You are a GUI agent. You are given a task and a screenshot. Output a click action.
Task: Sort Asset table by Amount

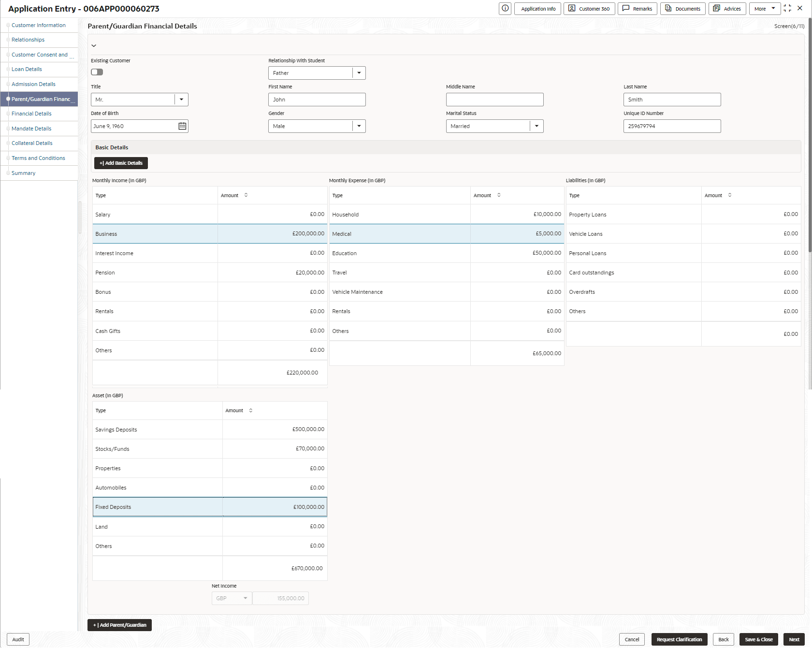coord(251,410)
